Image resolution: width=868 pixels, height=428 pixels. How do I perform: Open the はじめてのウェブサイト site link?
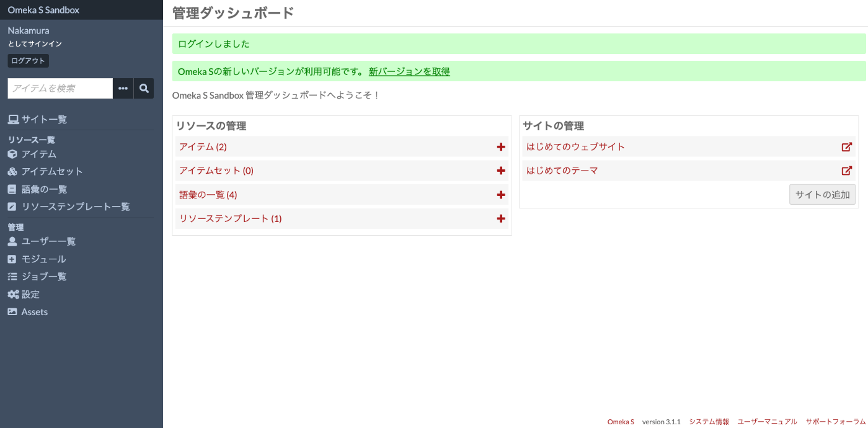575,147
